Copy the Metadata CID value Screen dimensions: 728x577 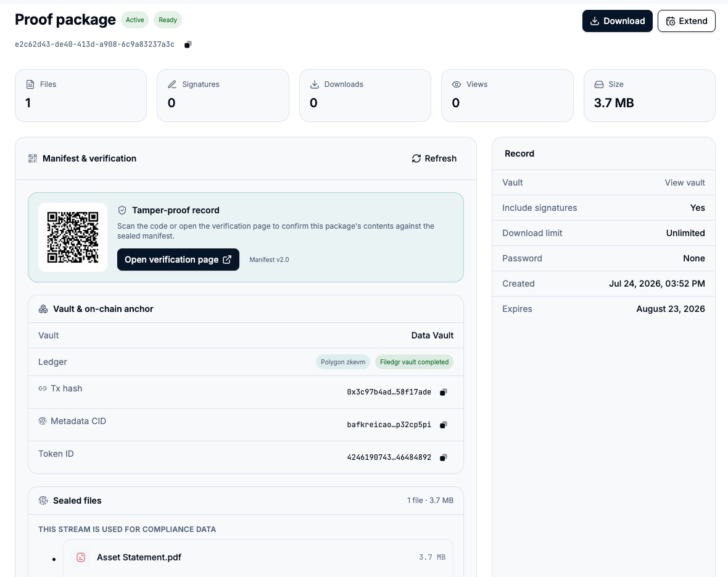click(444, 425)
